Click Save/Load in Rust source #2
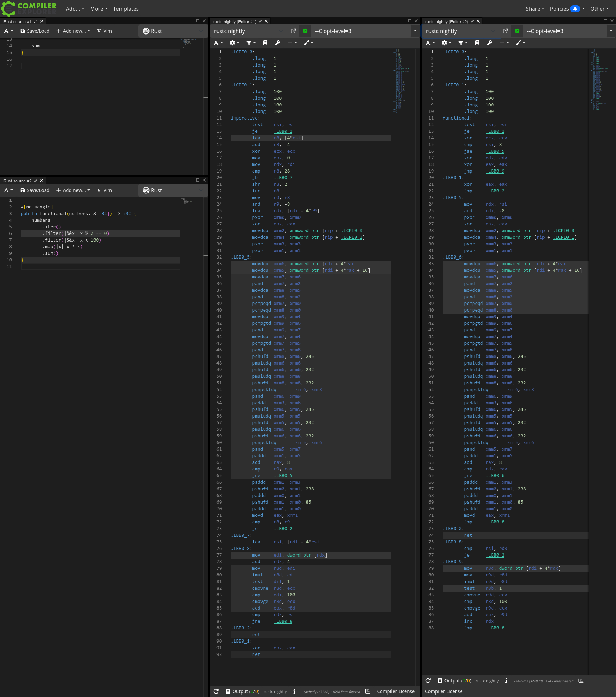The image size is (616, 697). 35,190
